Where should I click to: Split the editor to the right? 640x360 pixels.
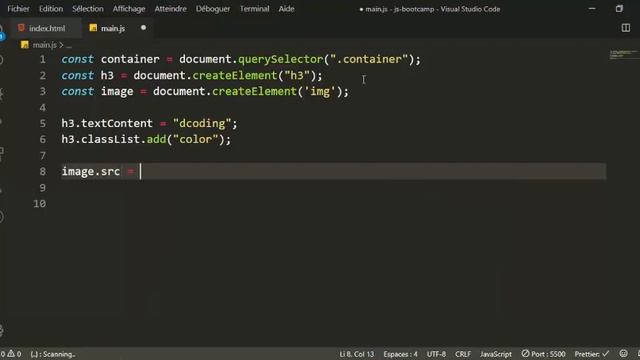click(x=626, y=28)
